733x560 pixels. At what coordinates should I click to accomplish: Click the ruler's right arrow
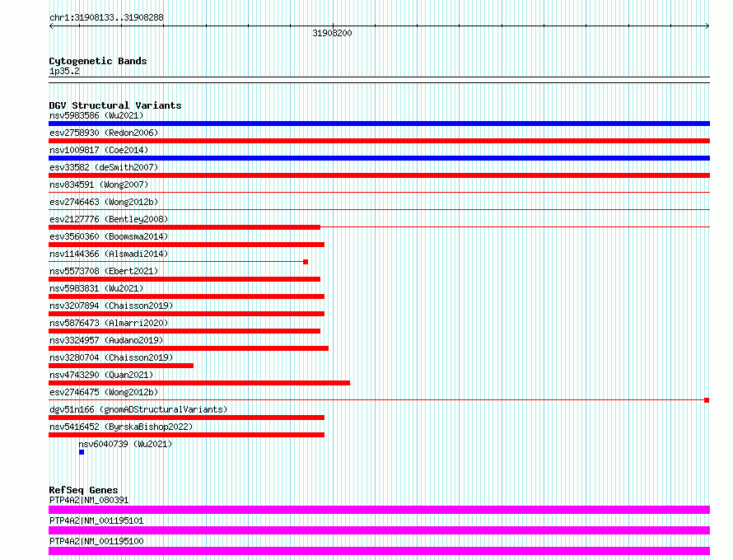click(x=707, y=26)
